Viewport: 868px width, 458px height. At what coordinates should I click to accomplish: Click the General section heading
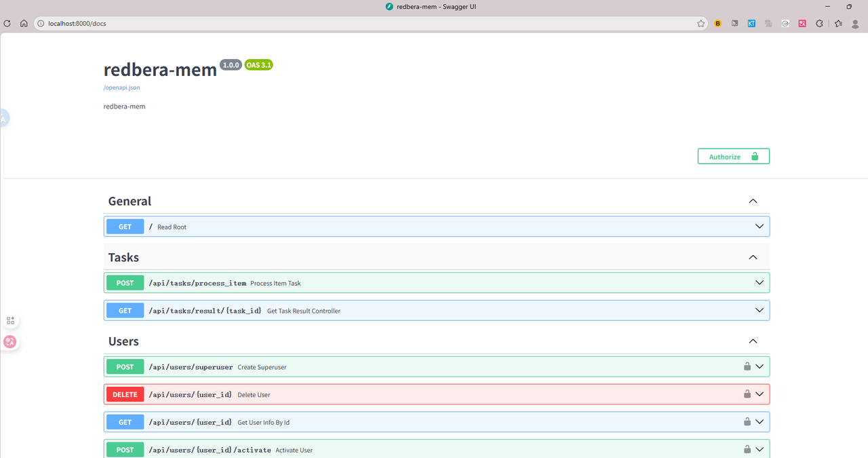tap(130, 202)
